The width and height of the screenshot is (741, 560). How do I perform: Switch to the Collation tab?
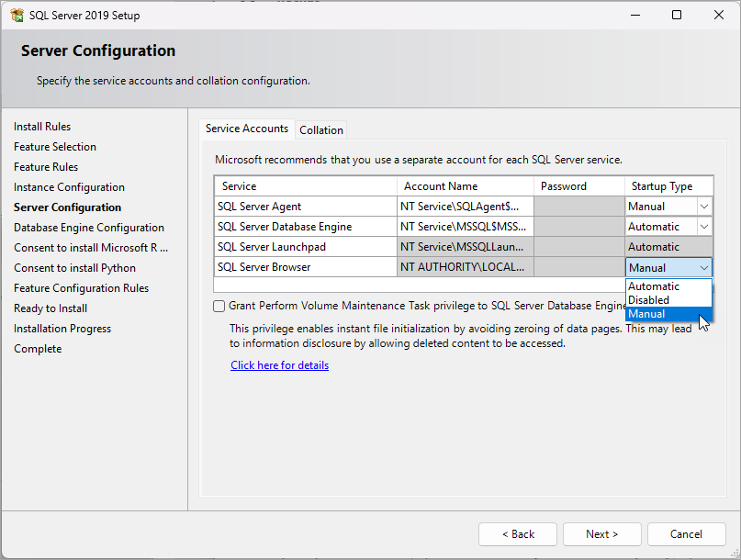[x=321, y=130]
